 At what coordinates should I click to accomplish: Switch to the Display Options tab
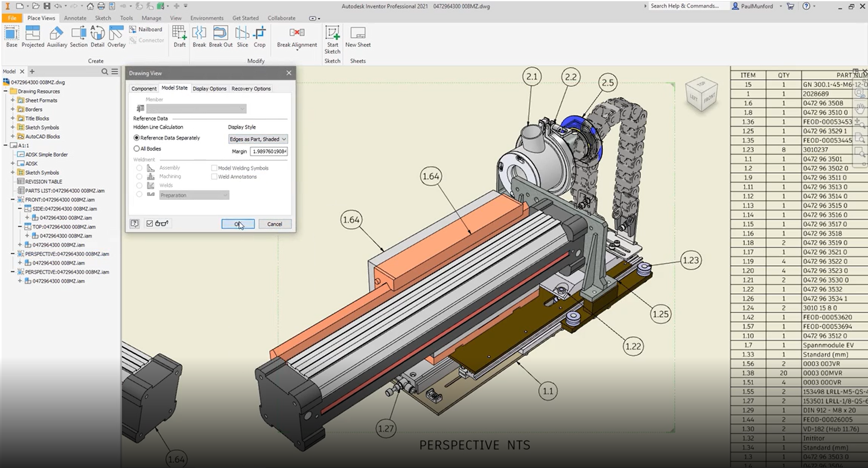click(209, 88)
